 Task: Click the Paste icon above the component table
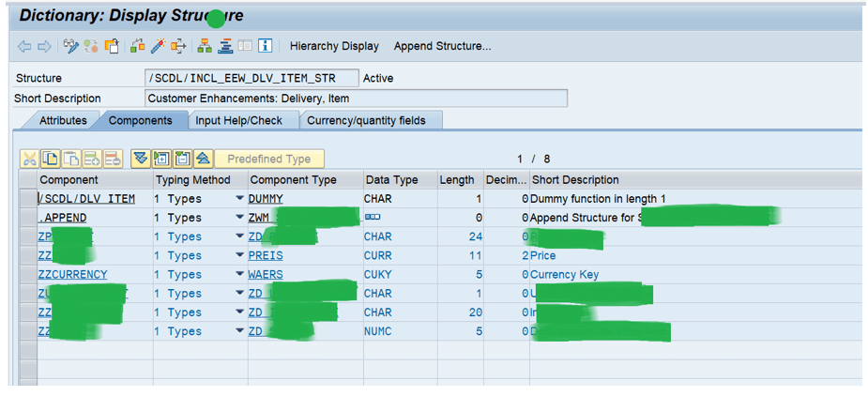coord(71,159)
